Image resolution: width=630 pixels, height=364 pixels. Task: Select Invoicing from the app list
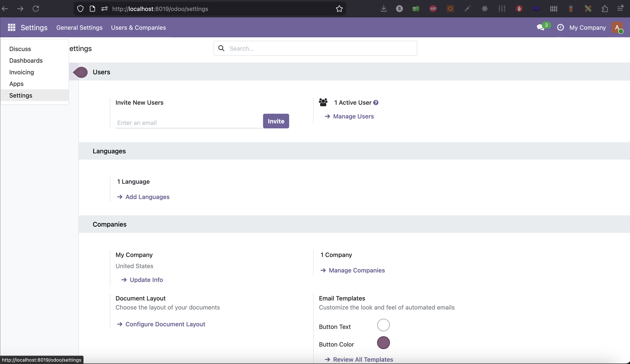(21, 72)
